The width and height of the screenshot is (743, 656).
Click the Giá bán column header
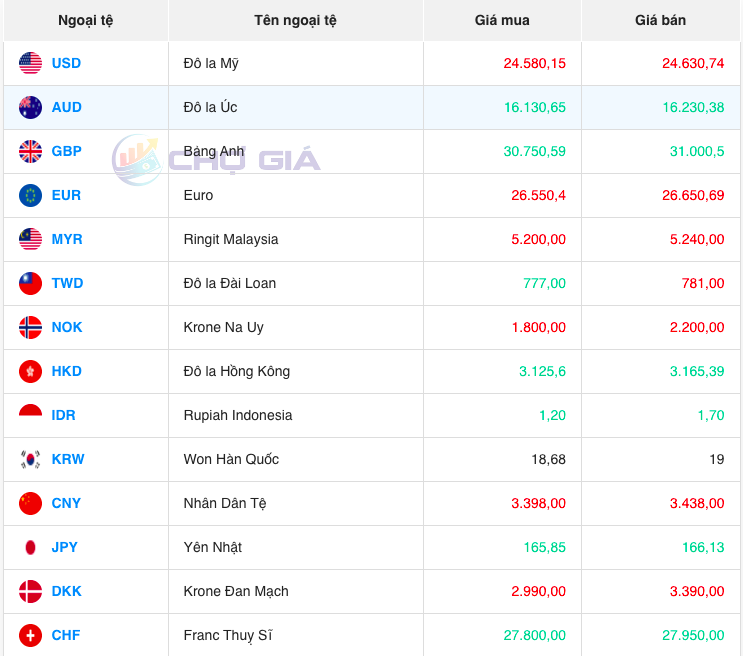[x=660, y=20]
